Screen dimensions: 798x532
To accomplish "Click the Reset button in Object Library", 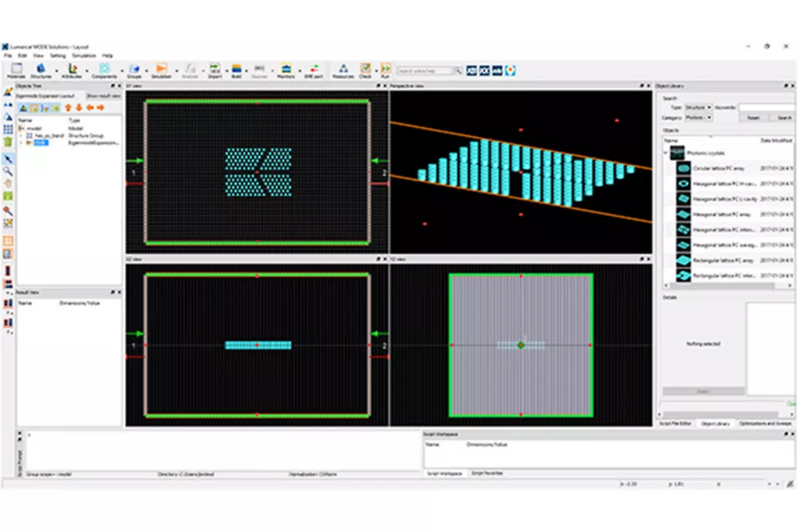I will pyautogui.click(x=752, y=118).
